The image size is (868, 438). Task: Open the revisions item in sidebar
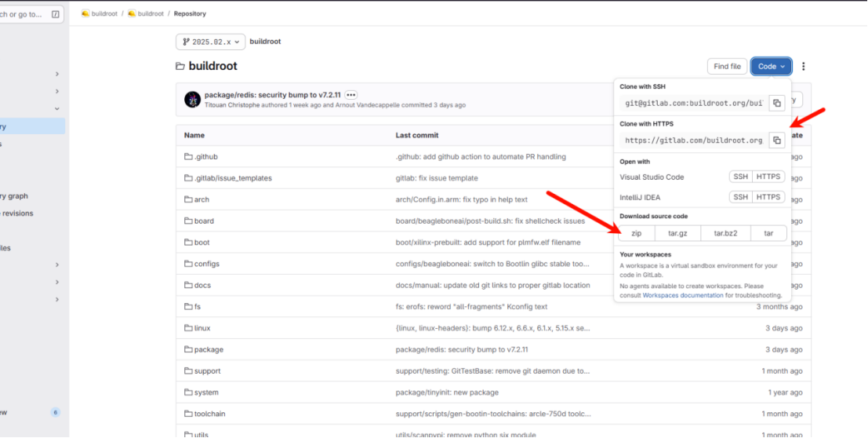[x=16, y=213]
